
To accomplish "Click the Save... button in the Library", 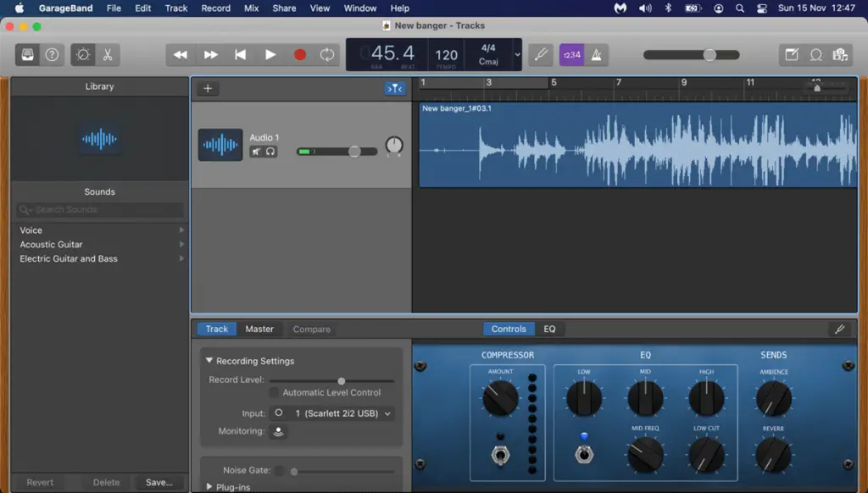I will 159,483.
